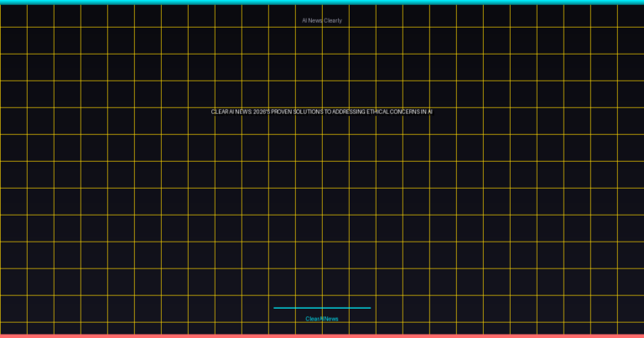The width and height of the screenshot is (644, 338).
Task: Click 'CLEAR AI NEWS' at the headline start
Action: point(231,112)
